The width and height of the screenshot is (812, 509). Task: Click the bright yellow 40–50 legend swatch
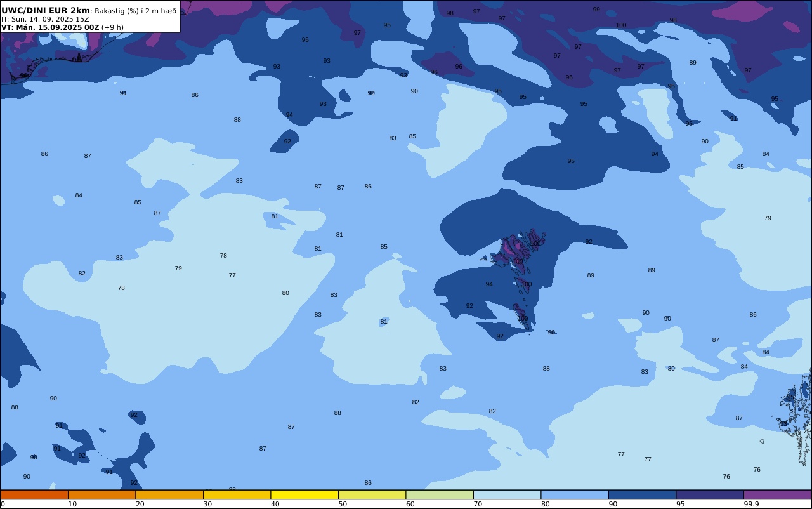tap(304, 494)
